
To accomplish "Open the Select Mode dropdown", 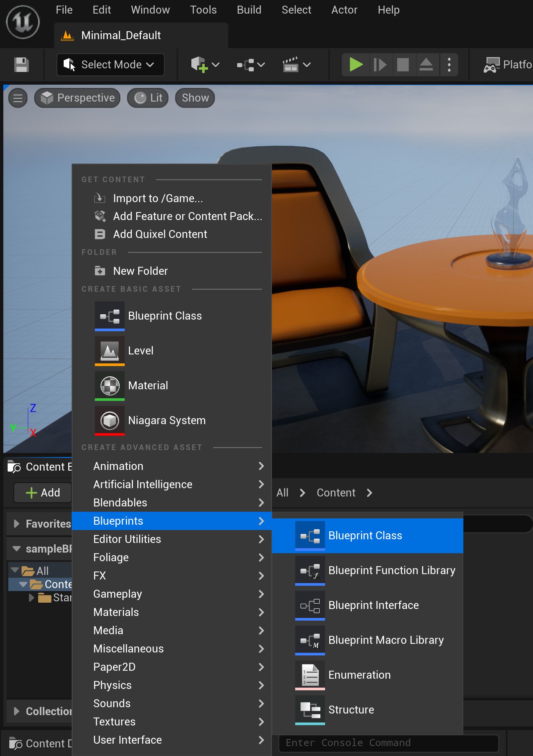I will [111, 65].
